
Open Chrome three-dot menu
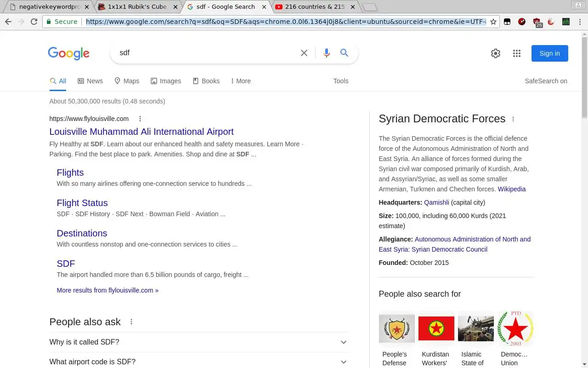[581, 22]
